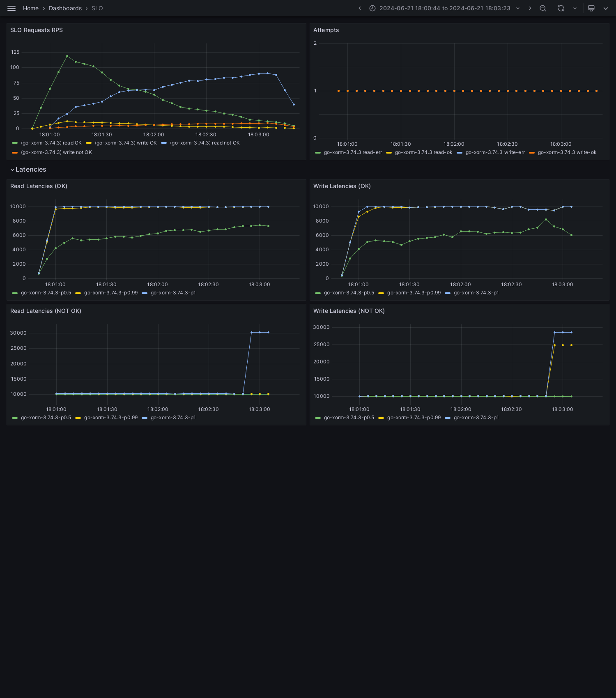Shift time range backward arrow
616x698 pixels.
(360, 8)
